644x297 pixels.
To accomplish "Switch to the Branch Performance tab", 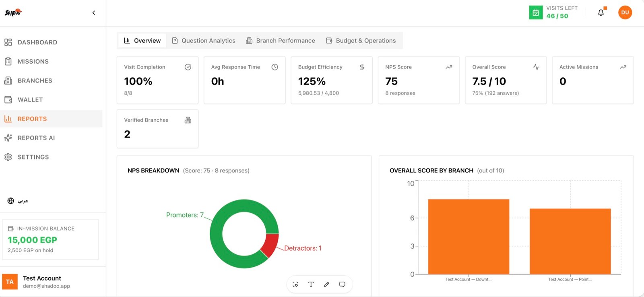I will (281, 41).
